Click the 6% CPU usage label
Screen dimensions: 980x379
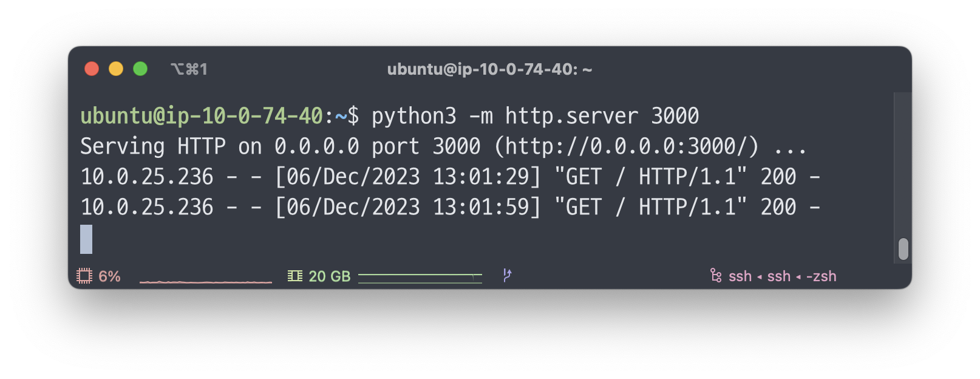click(109, 276)
